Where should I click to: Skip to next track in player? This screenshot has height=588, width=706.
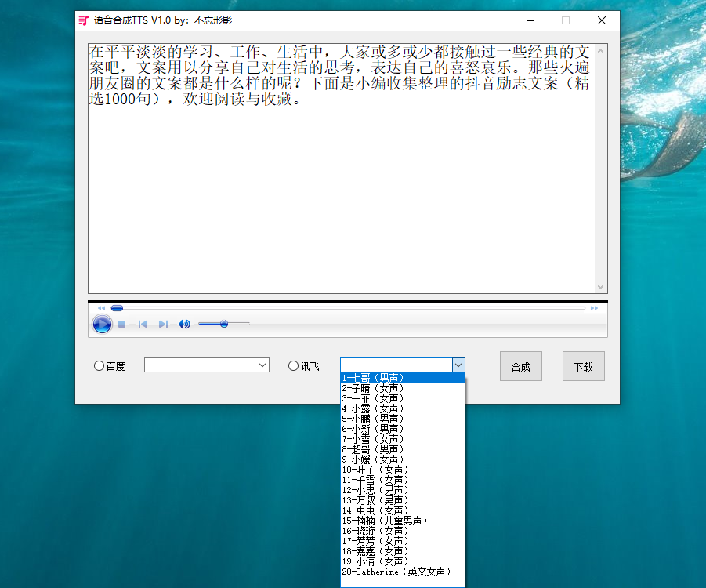pos(163,324)
